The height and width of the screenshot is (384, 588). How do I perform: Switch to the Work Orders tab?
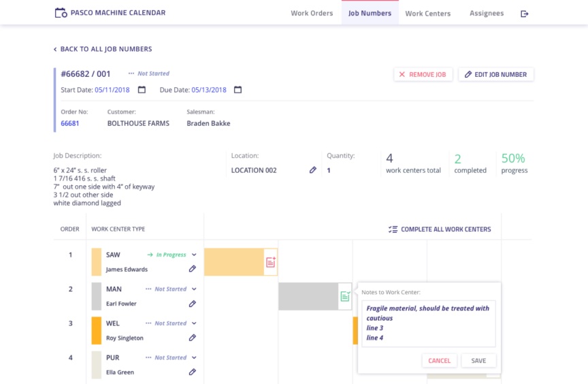[x=312, y=14]
